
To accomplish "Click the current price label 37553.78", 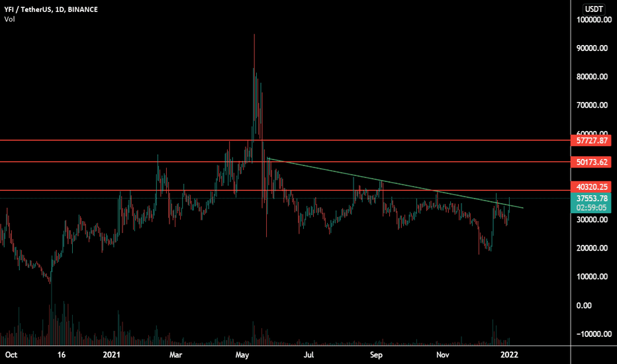I will (x=591, y=199).
